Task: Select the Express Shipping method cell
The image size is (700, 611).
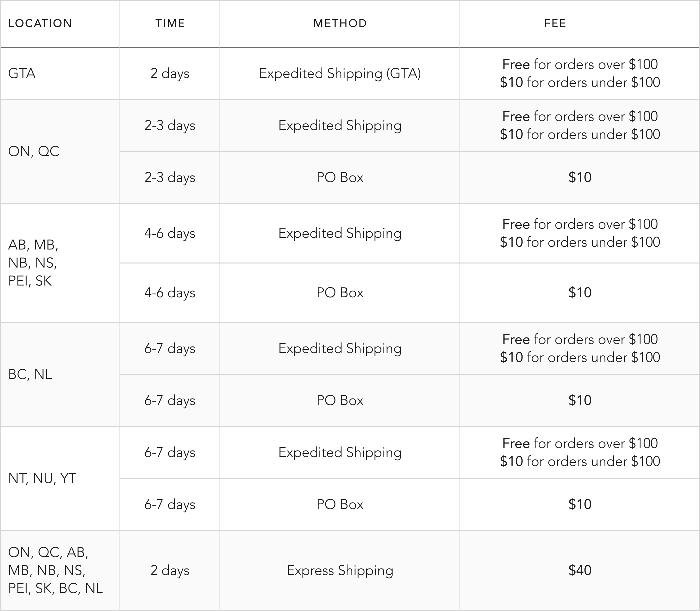Action: point(340,570)
